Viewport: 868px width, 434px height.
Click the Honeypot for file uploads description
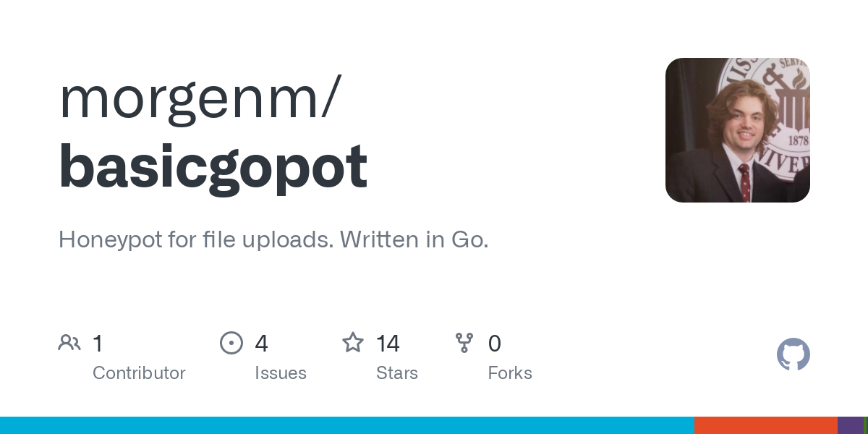click(x=273, y=239)
